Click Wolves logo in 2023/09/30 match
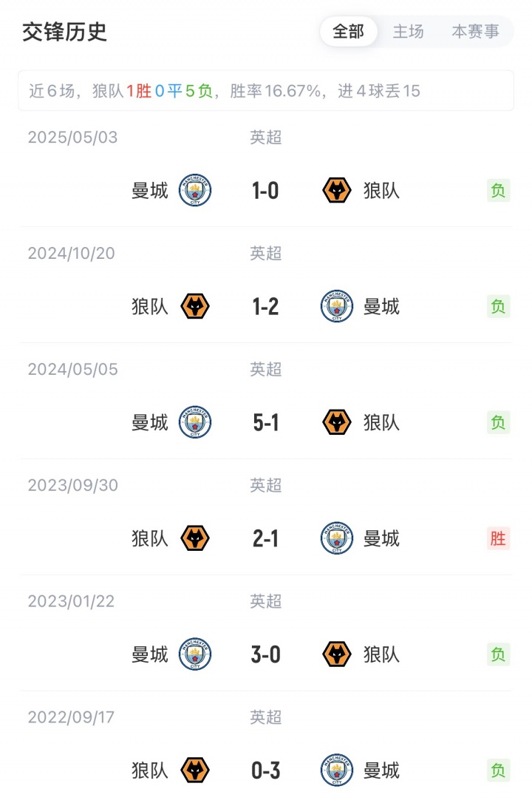Screen dimensions: 532x806 click(195, 538)
